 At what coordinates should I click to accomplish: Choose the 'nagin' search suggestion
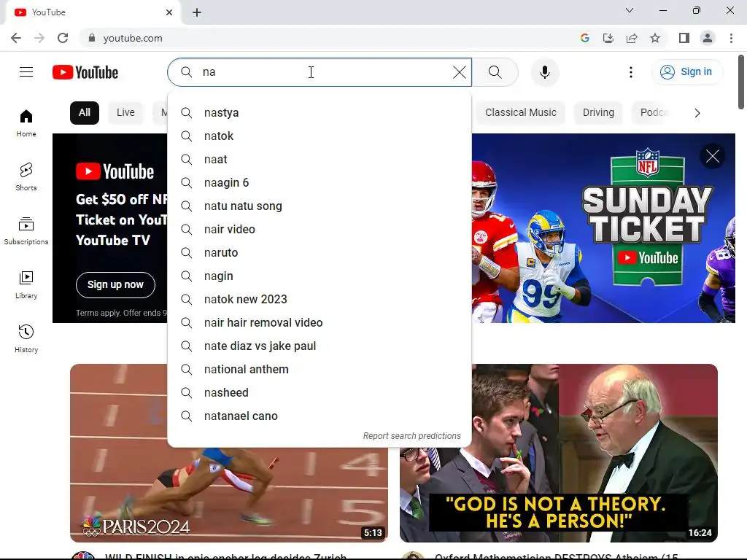click(320, 276)
